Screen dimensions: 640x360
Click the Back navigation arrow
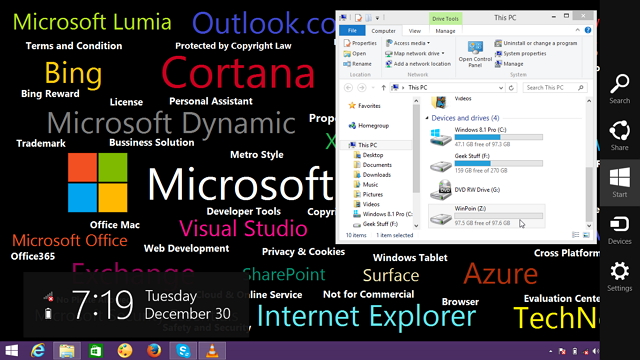click(x=348, y=88)
